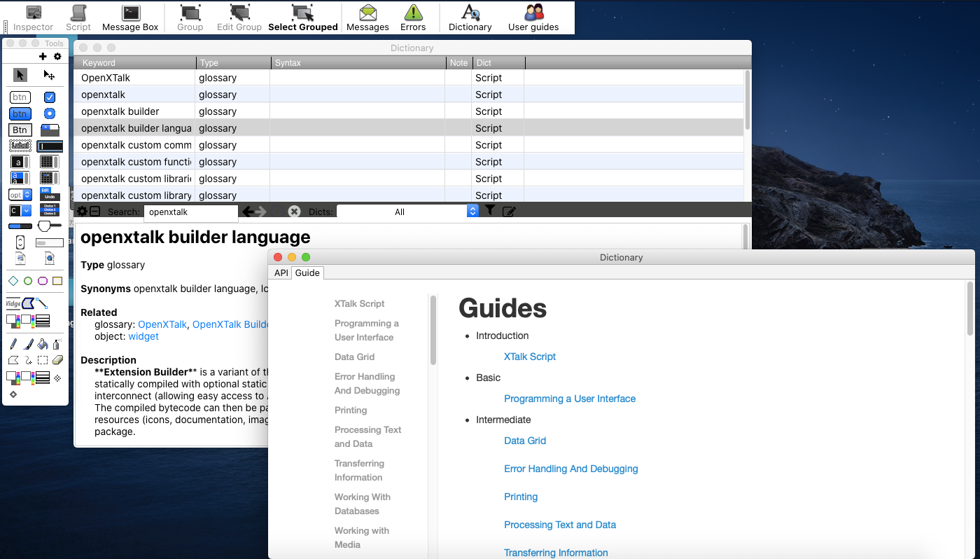The width and height of the screenshot is (980, 559).
Task: Pick the tabbed panel control in Tools
Action: [50, 130]
